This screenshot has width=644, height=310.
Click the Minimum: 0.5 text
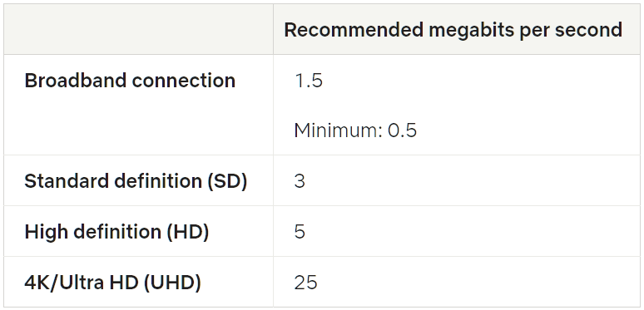(355, 130)
